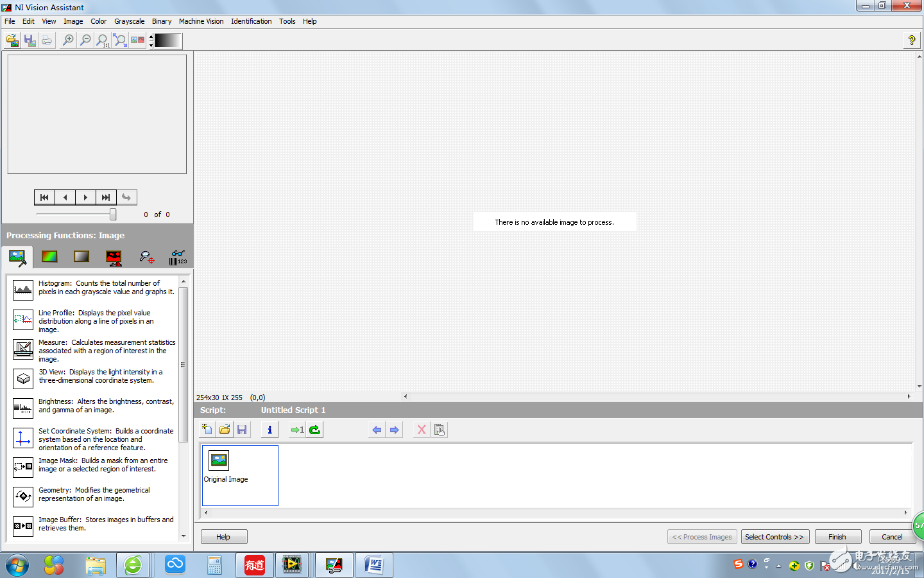Click the return arrow beside navigation buttons
Screen dimensions: 924x578
point(126,197)
